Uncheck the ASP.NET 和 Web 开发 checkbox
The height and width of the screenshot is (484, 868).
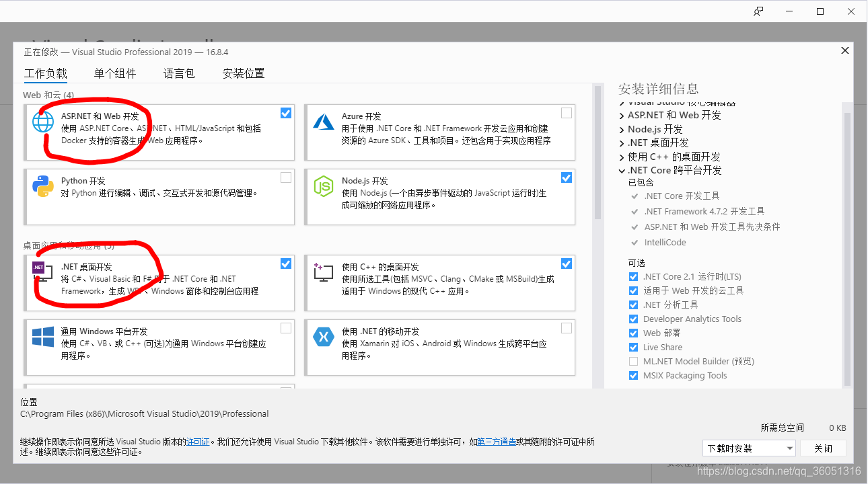tap(285, 112)
